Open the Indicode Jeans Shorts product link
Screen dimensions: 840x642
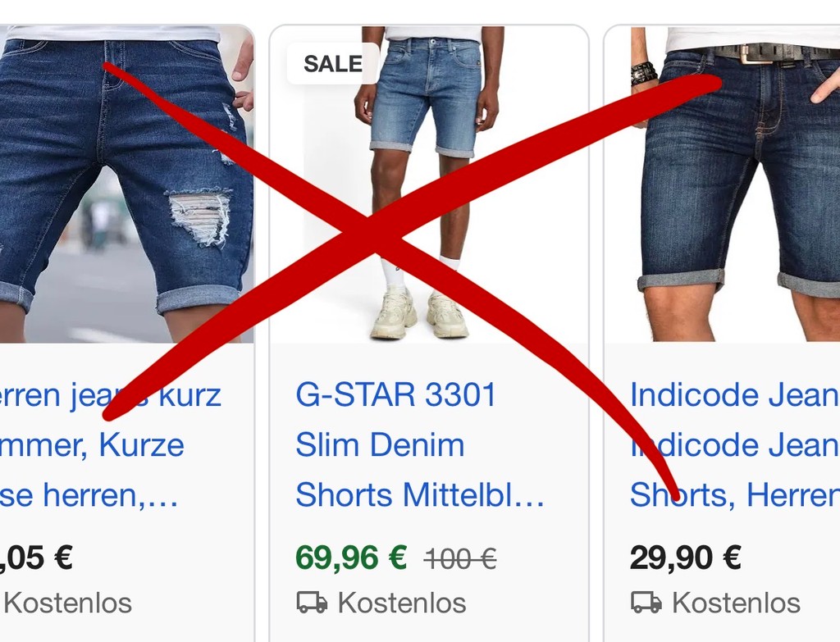[734, 444]
